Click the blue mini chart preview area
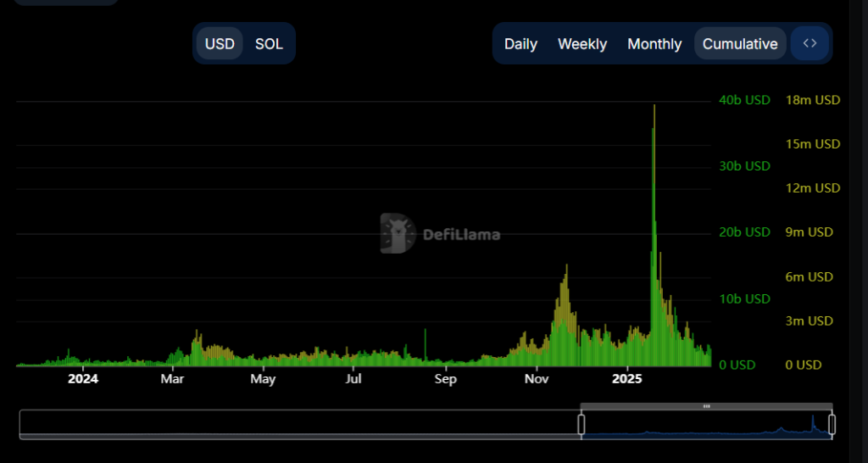The width and height of the screenshot is (868, 463). coord(706,425)
